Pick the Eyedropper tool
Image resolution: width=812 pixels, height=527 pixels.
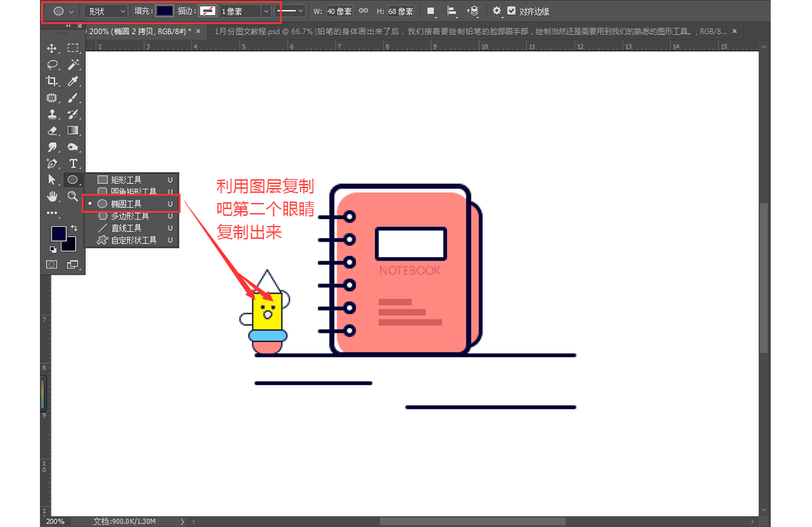coord(73,81)
